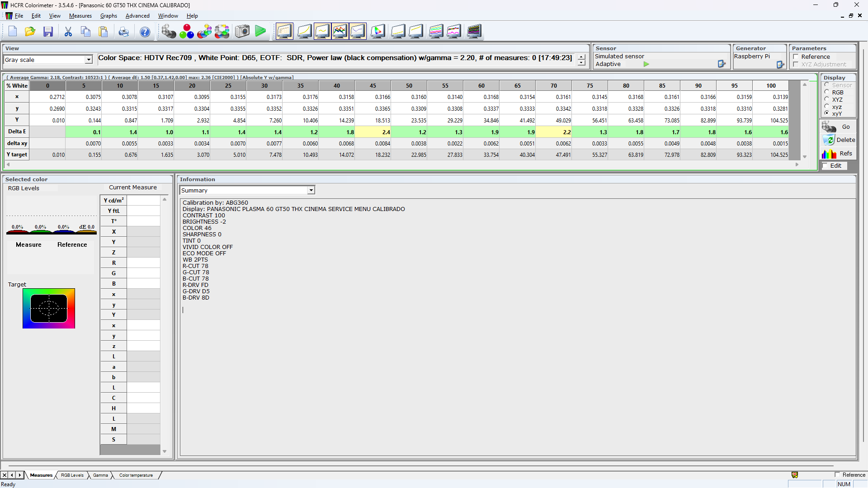868x488 pixels.
Task: Click the camera measure icon
Action: (x=242, y=32)
